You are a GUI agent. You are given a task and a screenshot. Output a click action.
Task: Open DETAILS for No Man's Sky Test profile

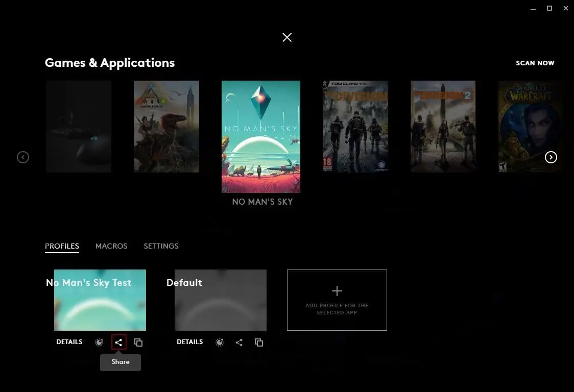coord(69,342)
